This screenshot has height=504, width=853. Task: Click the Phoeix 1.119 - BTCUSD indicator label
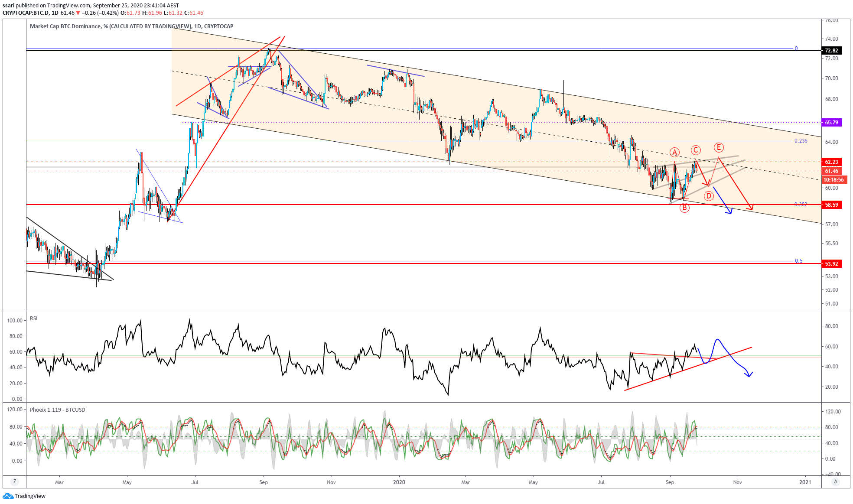tap(57, 410)
